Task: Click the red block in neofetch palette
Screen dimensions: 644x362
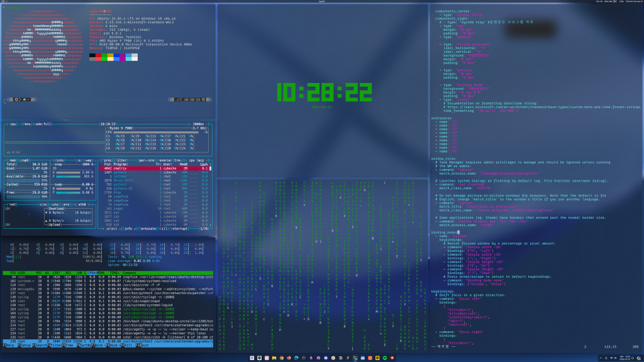Action: click(99, 57)
